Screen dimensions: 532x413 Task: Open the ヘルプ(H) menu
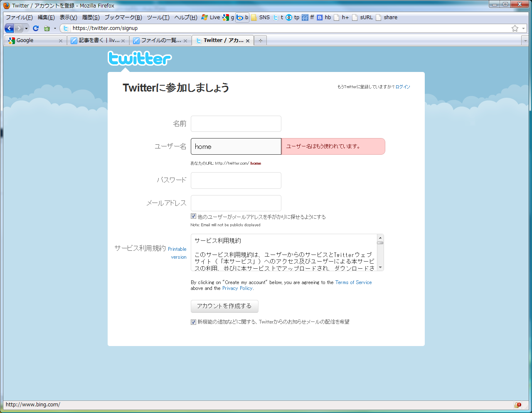click(x=186, y=17)
